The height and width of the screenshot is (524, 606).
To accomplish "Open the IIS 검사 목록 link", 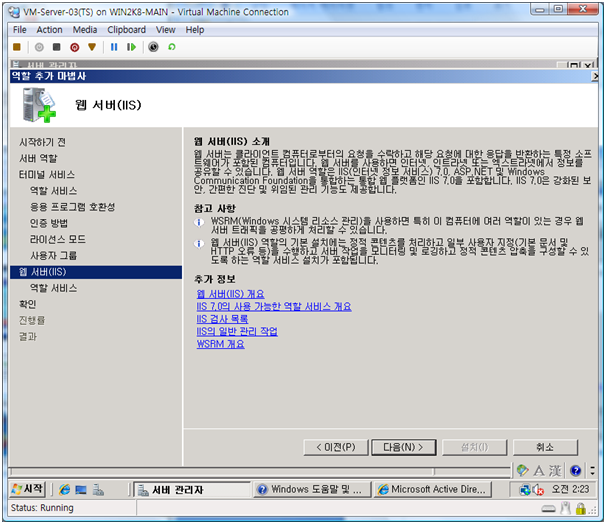I will 222,319.
